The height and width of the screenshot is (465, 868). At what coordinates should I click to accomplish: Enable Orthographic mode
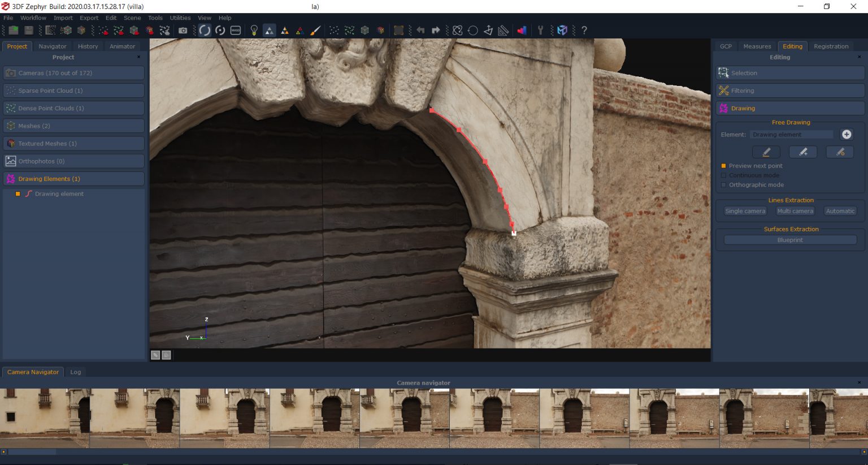pos(724,184)
